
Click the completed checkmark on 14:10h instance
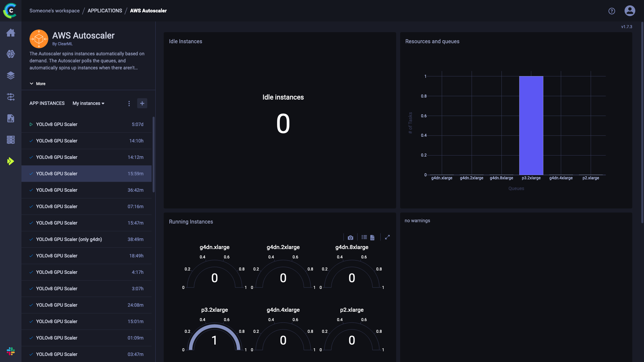[x=31, y=141]
